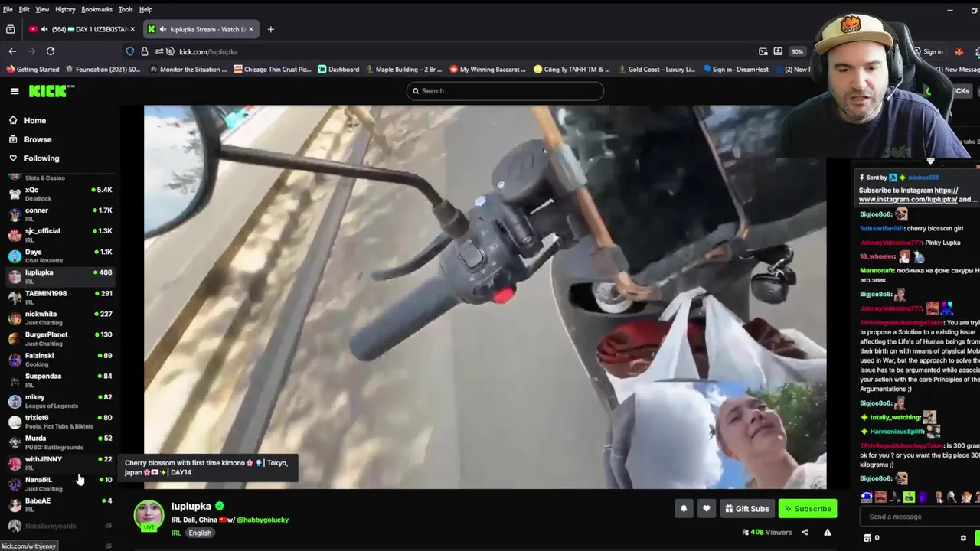Focus the Kick search box
The width and height of the screenshot is (980, 551).
click(x=505, y=91)
